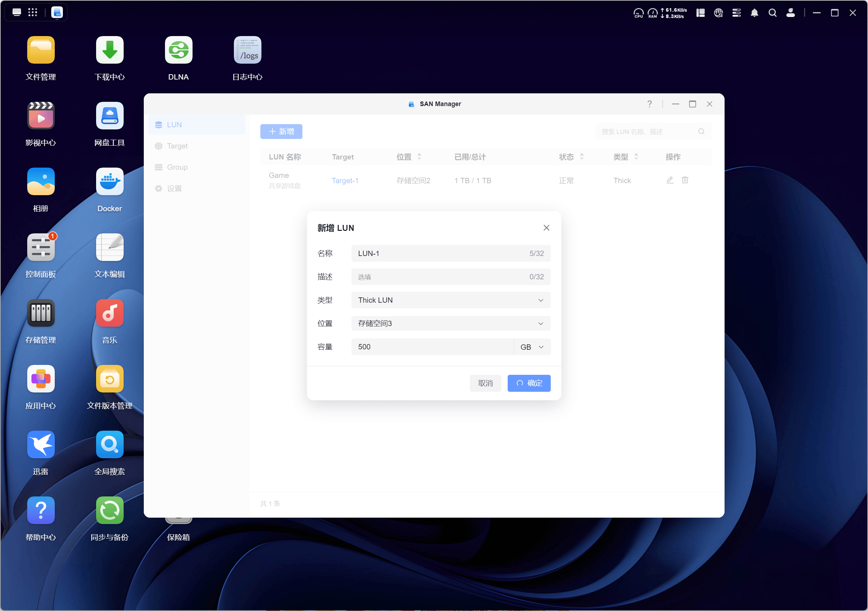
Task: Expand the 位置 存储空间3 dropdown
Action: [450, 324]
